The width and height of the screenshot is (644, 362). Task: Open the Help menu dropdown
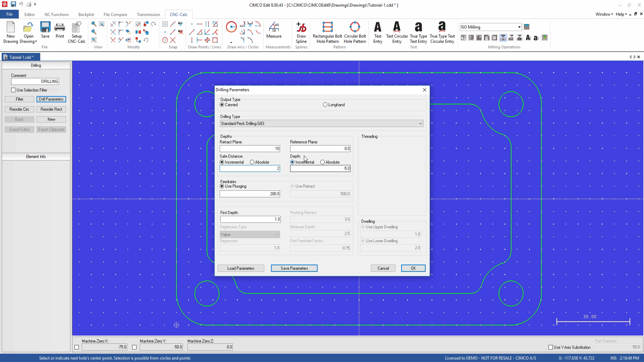click(621, 14)
